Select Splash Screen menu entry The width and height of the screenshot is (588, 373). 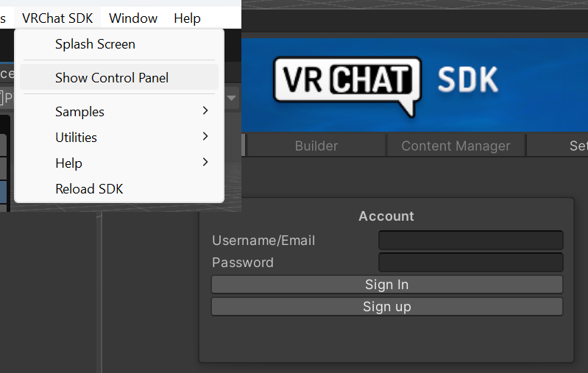[119, 44]
